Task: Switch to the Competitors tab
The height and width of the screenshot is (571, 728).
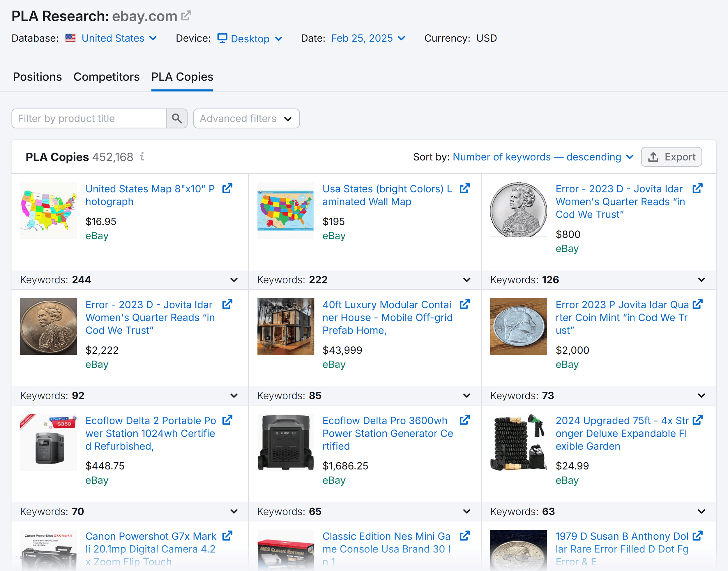Action: click(107, 77)
